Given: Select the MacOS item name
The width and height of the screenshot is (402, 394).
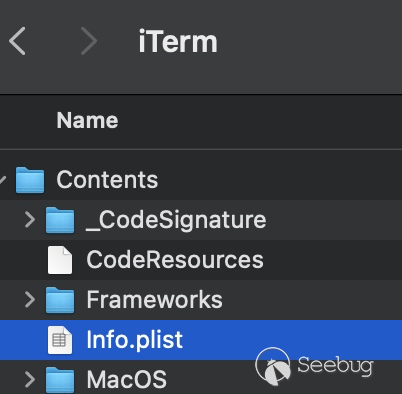Looking at the screenshot, I should [x=127, y=380].
